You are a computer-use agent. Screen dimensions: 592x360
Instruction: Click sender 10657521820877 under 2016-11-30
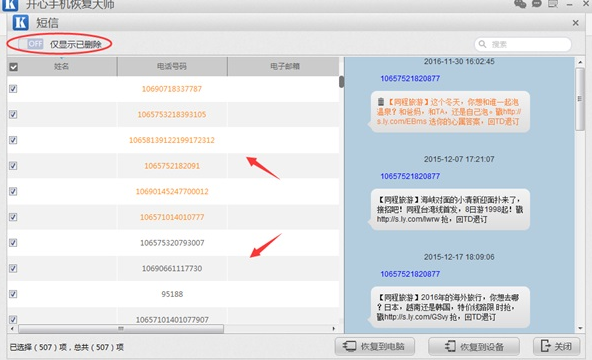coord(410,78)
